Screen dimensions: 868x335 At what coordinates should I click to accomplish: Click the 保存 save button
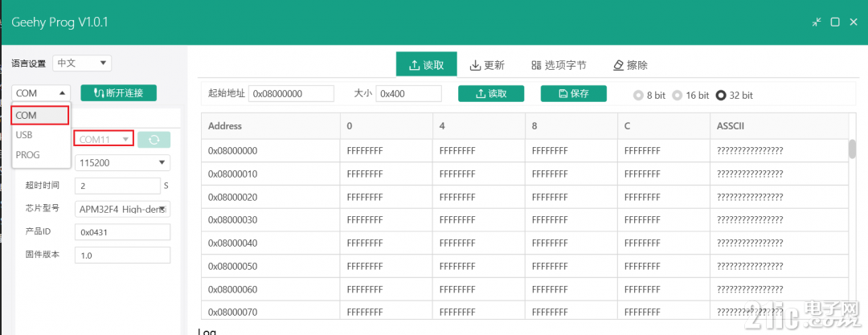574,93
